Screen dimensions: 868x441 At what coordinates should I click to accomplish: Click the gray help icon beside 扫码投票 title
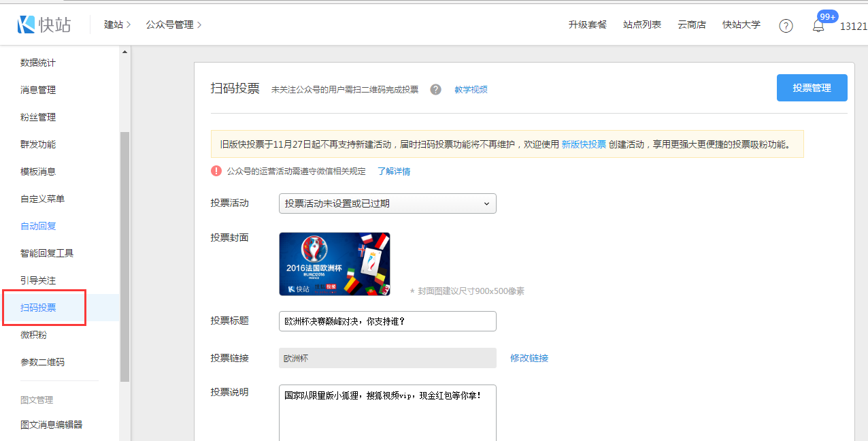click(x=436, y=90)
